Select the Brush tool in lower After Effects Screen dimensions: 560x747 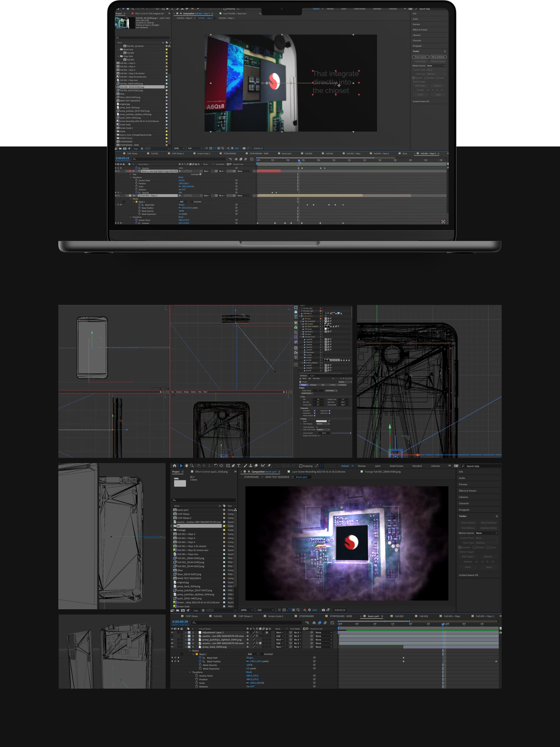coord(245,466)
